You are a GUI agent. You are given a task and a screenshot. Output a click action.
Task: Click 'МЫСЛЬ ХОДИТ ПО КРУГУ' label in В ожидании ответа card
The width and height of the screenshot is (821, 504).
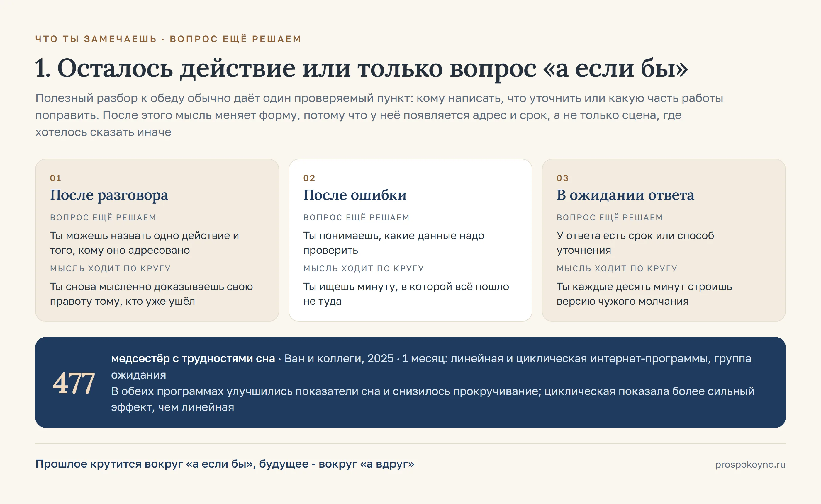(x=617, y=268)
